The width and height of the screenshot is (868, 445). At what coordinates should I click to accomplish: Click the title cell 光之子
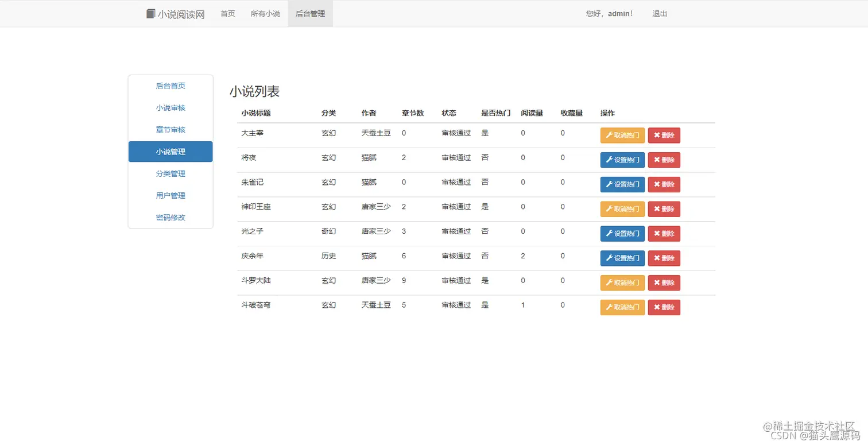coord(253,231)
